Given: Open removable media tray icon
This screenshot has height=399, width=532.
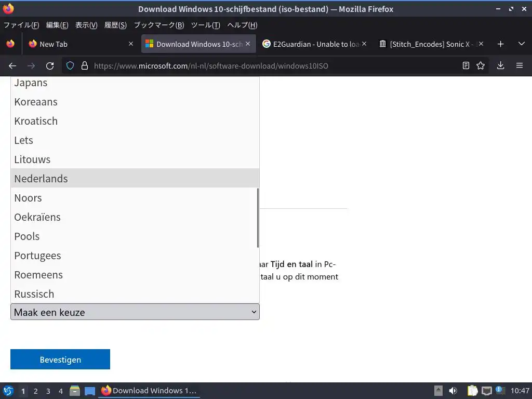Looking at the screenshot, I should (438, 391).
